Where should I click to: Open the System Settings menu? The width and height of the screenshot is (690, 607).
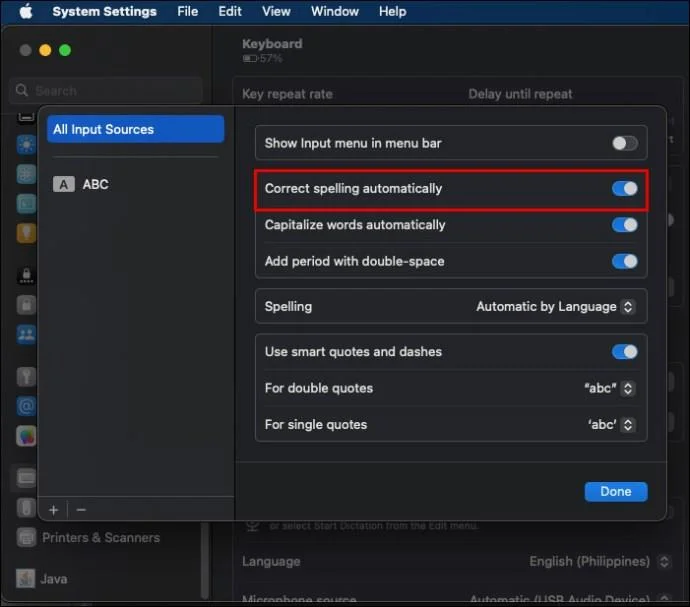coord(104,11)
